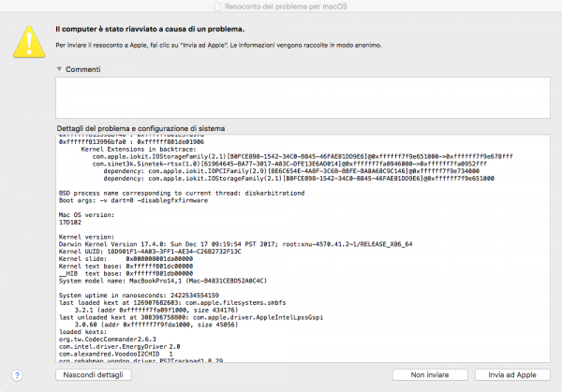Click the build number '17D102'
Viewport: 562px width, 392px height.
click(70, 223)
